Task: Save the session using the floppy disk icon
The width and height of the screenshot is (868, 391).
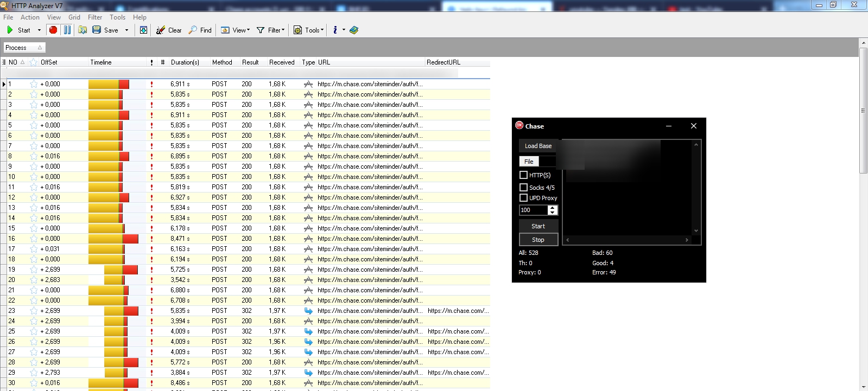Action: [x=97, y=30]
